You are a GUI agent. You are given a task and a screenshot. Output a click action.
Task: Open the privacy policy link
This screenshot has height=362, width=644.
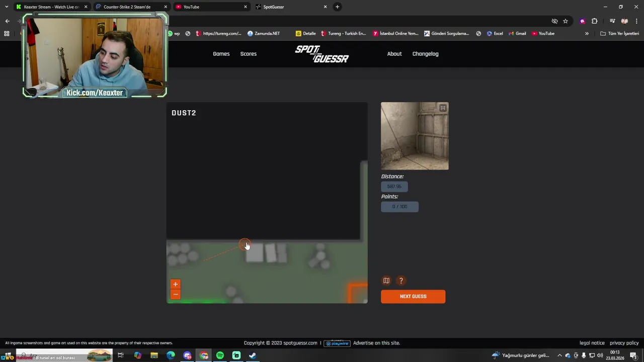point(624,343)
